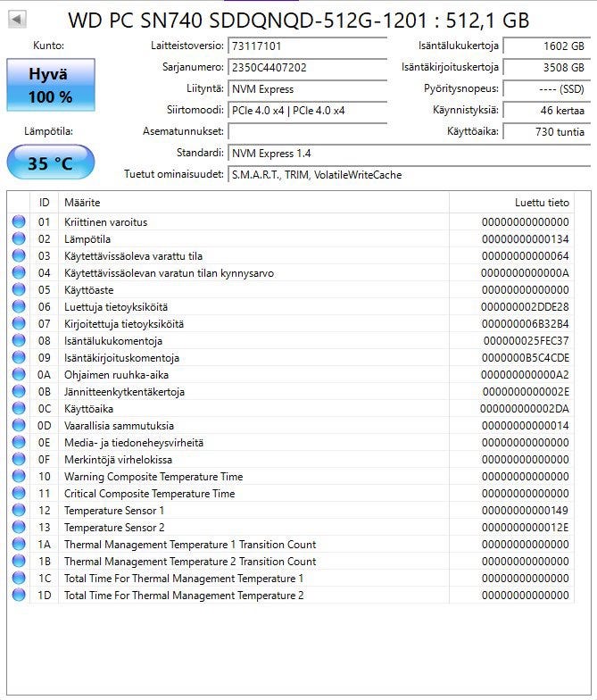Select the features field S.M.A.R.T., TRIM, VolatileWriteCache
597x700 pixels.
click(x=409, y=175)
